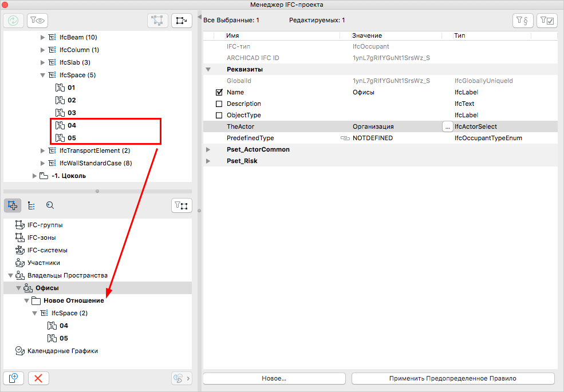Select Календарные Графики item

click(62, 351)
